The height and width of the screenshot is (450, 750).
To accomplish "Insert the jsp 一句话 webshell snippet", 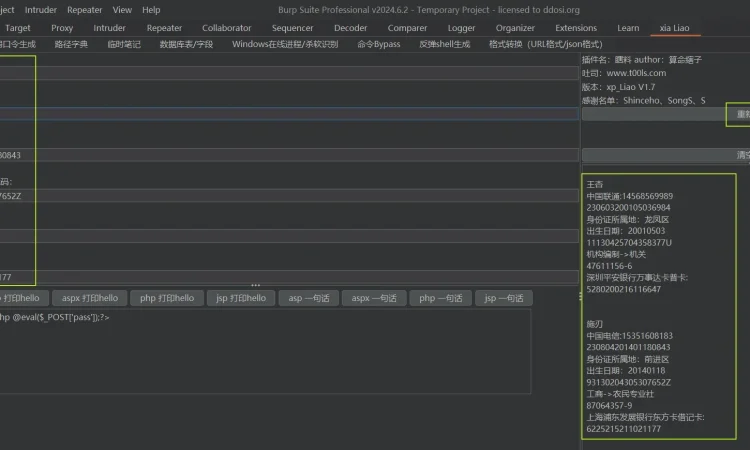I will (x=504, y=298).
